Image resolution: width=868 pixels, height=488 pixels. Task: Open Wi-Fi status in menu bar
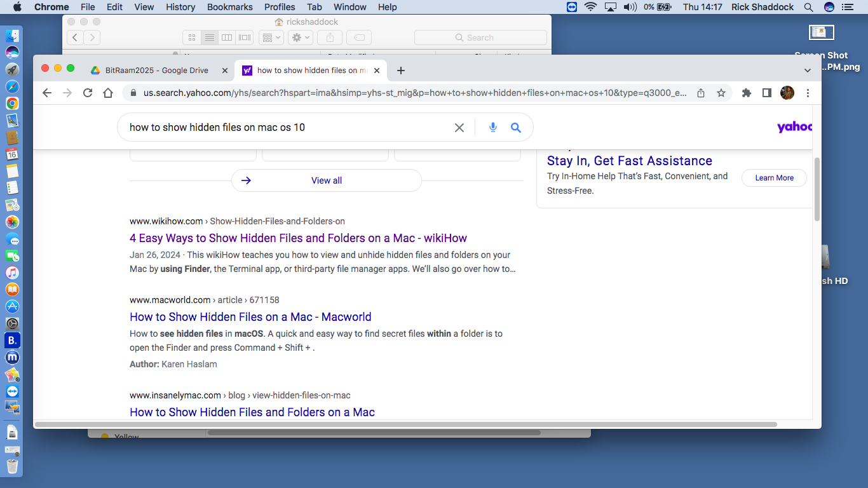591,7
